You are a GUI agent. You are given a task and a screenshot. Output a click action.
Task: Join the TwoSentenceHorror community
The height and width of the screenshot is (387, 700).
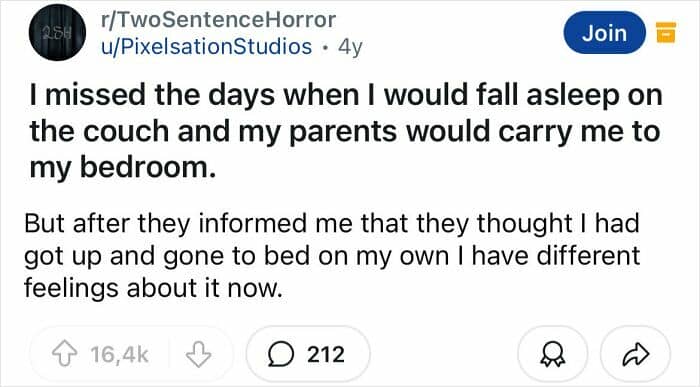604,33
